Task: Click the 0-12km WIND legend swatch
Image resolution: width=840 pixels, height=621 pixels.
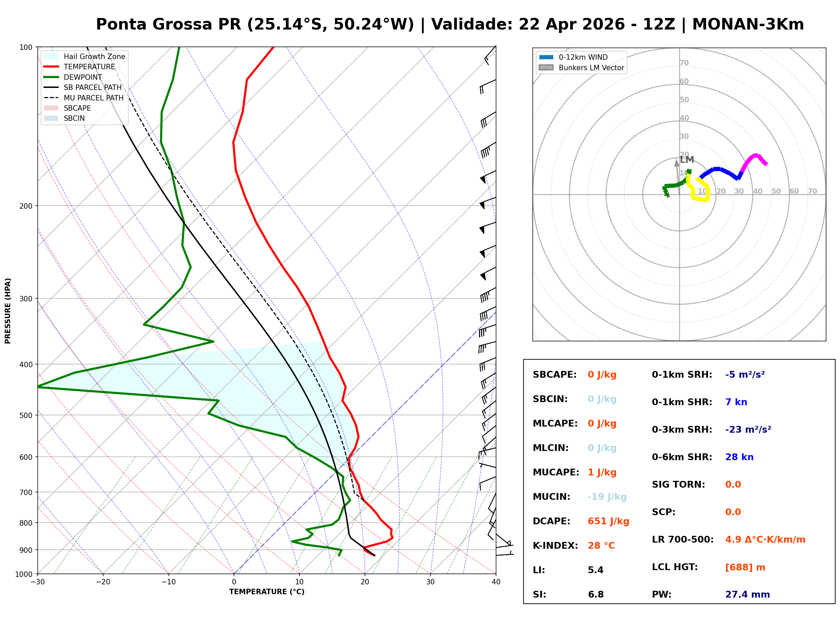Action: pos(546,57)
